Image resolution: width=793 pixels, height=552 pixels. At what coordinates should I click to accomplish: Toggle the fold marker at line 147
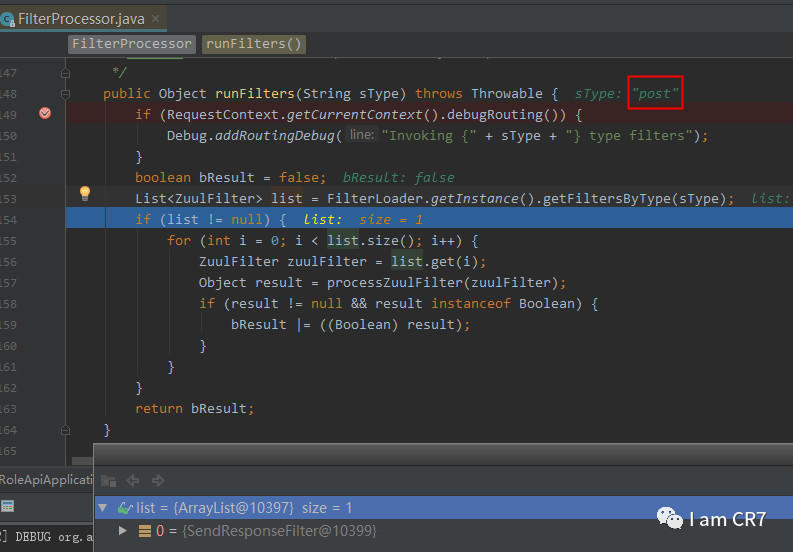65,73
